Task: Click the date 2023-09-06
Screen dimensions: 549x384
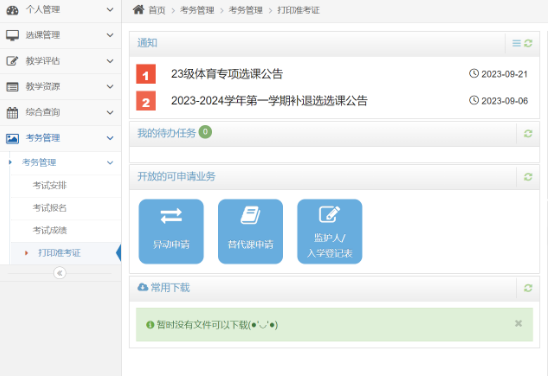Action: [505, 101]
